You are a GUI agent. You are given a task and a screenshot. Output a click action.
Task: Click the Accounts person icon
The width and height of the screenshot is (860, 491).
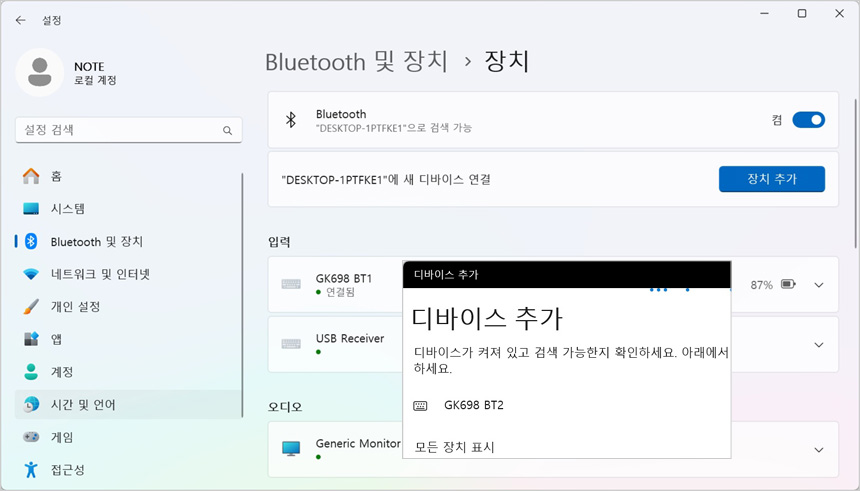coord(31,372)
